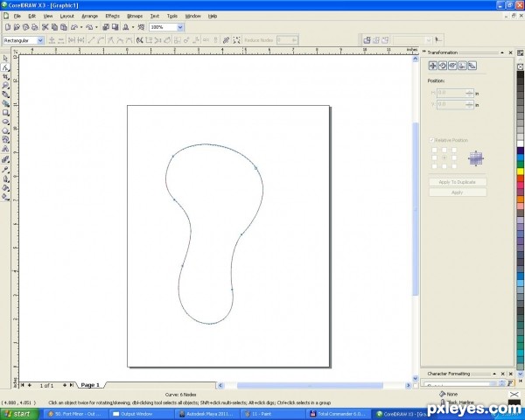Select the Interactive Fill tool
The height and width of the screenshot is (420, 525).
click(x=5, y=197)
